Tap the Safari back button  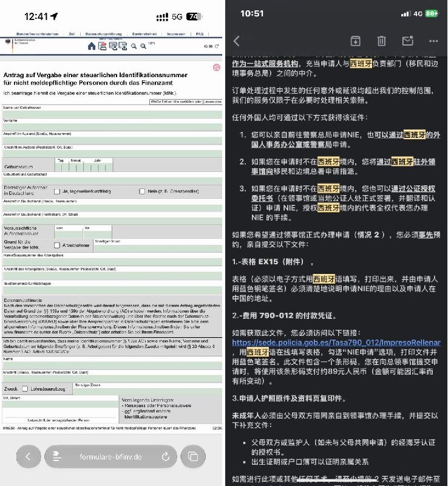[x=28, y=457]
